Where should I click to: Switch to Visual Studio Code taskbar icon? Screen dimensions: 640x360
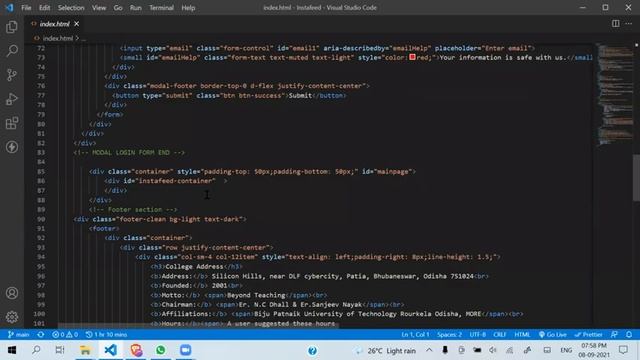111,350
